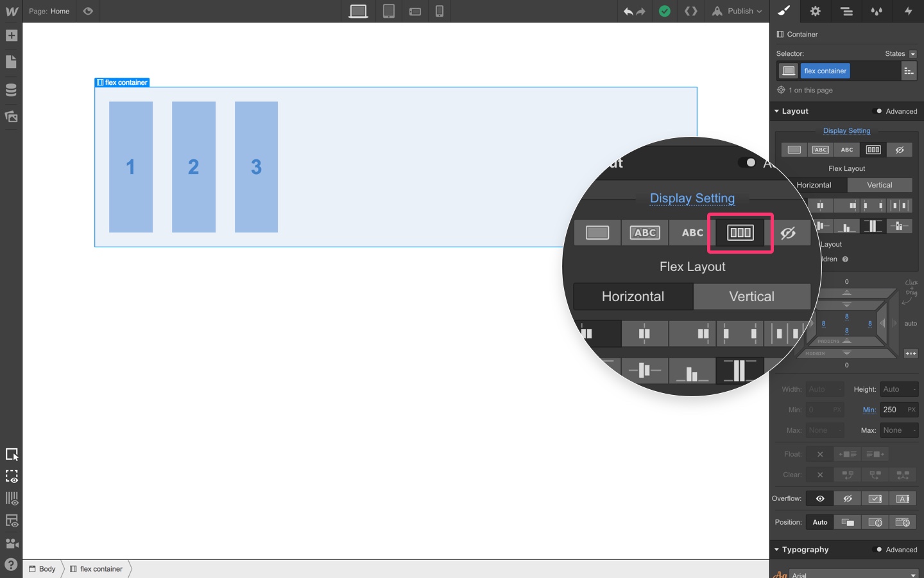Switch to tablet device preview
924x578 pixels.
389,12
